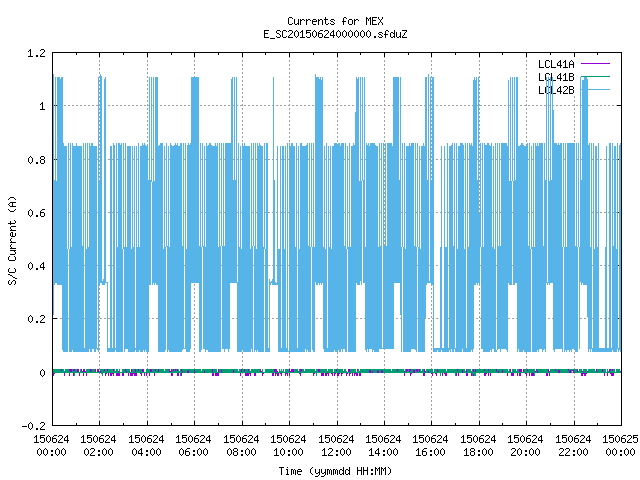
Task: Click the 0.4 y-axis tick value
Action: click(36, 266)
